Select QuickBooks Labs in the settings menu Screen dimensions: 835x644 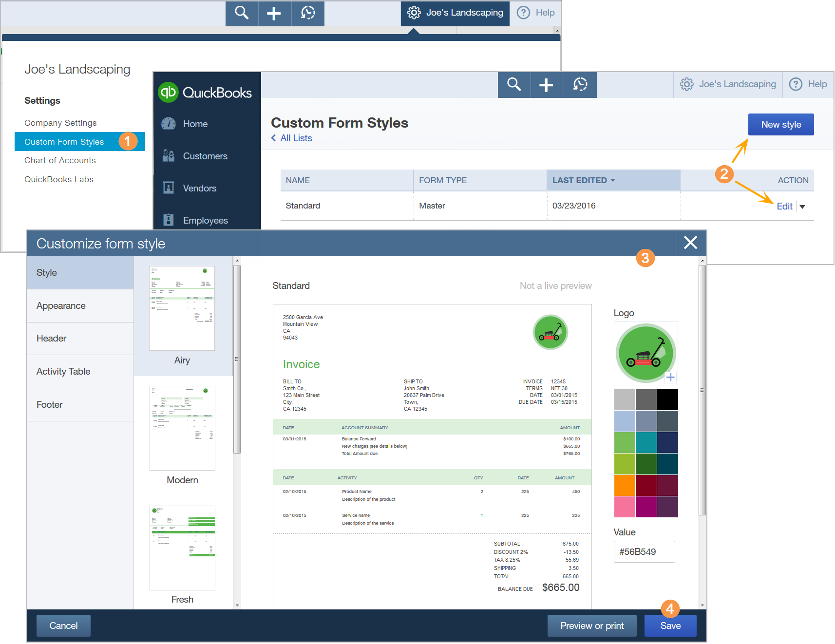pyautogui.click(x=59, y=179)
